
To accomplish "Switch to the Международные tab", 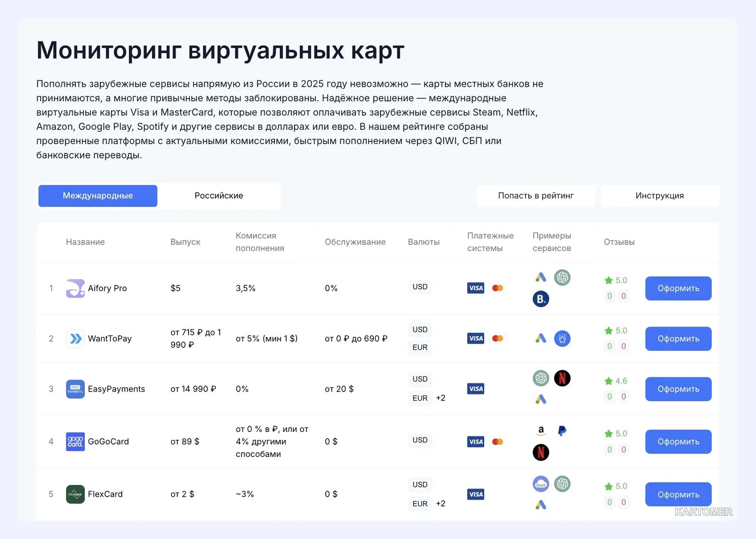I will [98, 196].
